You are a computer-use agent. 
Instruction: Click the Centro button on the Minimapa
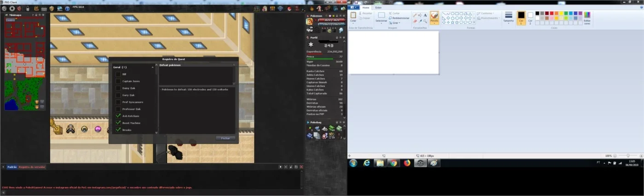10,20
